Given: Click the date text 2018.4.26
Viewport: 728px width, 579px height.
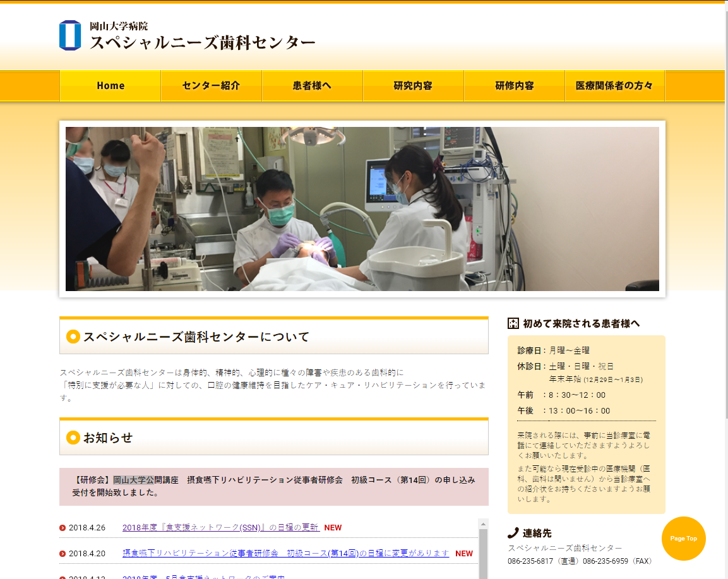Looking at the screenshot, I should [x=87, y=528].
